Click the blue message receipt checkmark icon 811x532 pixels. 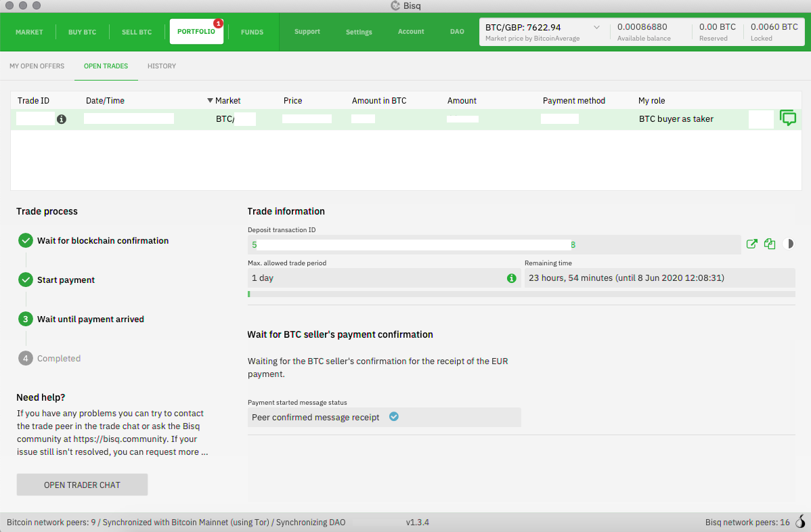pyautogui.click(x=393, y=417)
